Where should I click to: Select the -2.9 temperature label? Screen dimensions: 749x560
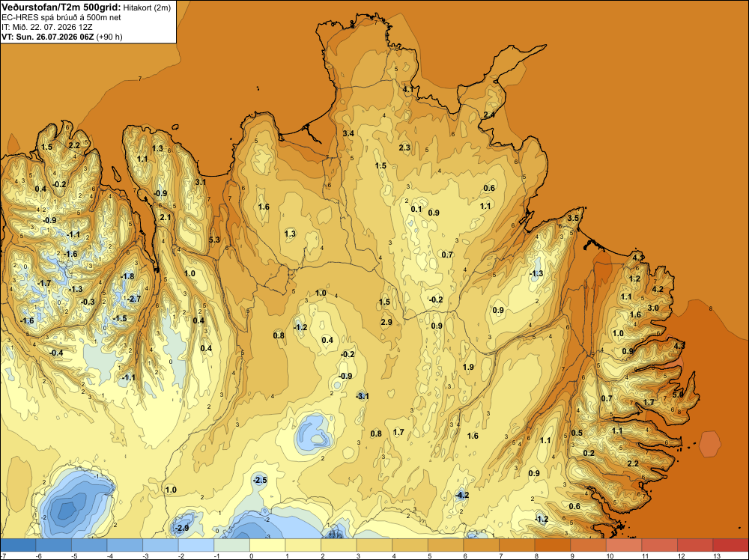[181, 528]
